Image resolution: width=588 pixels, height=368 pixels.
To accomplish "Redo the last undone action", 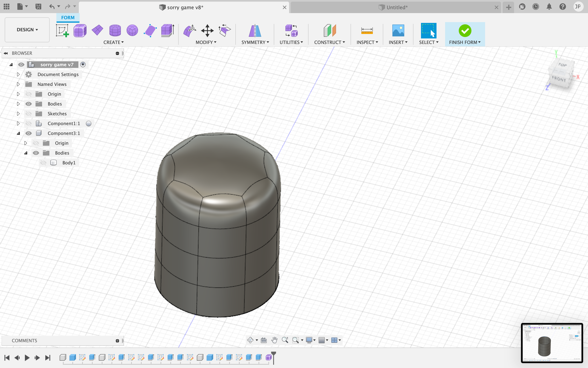I will click(x=68, y=7).
